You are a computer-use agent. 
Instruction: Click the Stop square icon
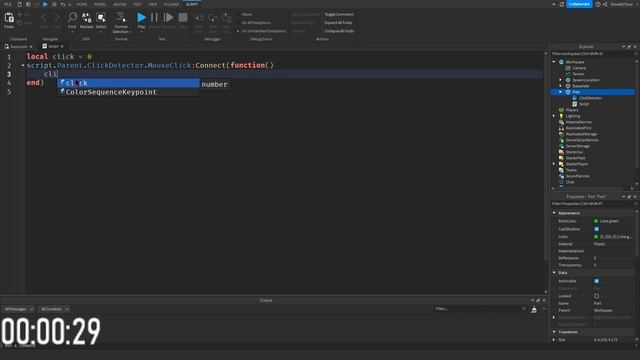click(183, 19)
